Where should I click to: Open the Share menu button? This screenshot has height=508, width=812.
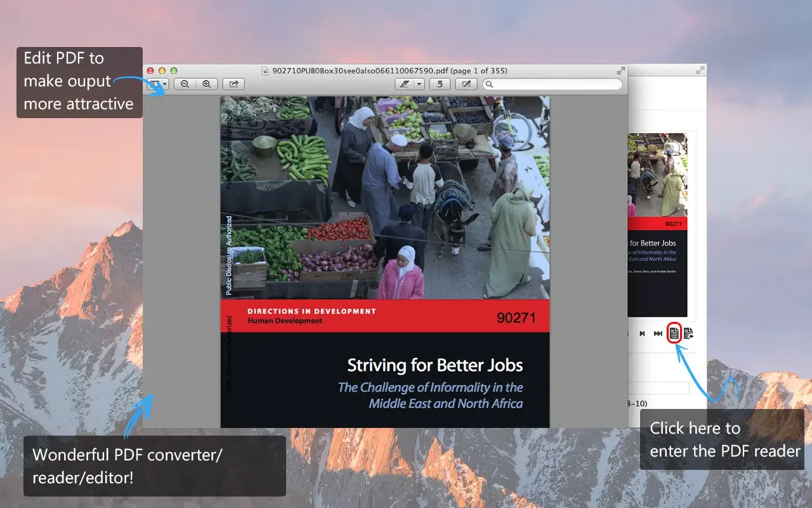click(233, 84)
